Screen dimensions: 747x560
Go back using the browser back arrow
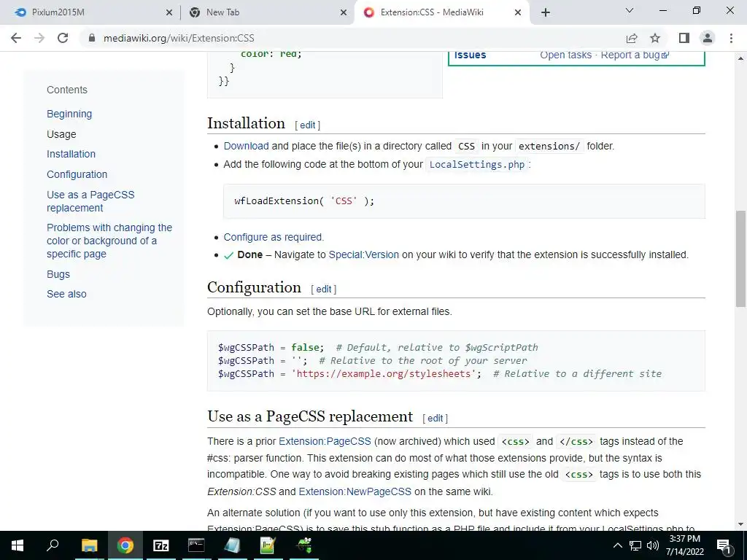pyautogui.click(x=16, y=38)
